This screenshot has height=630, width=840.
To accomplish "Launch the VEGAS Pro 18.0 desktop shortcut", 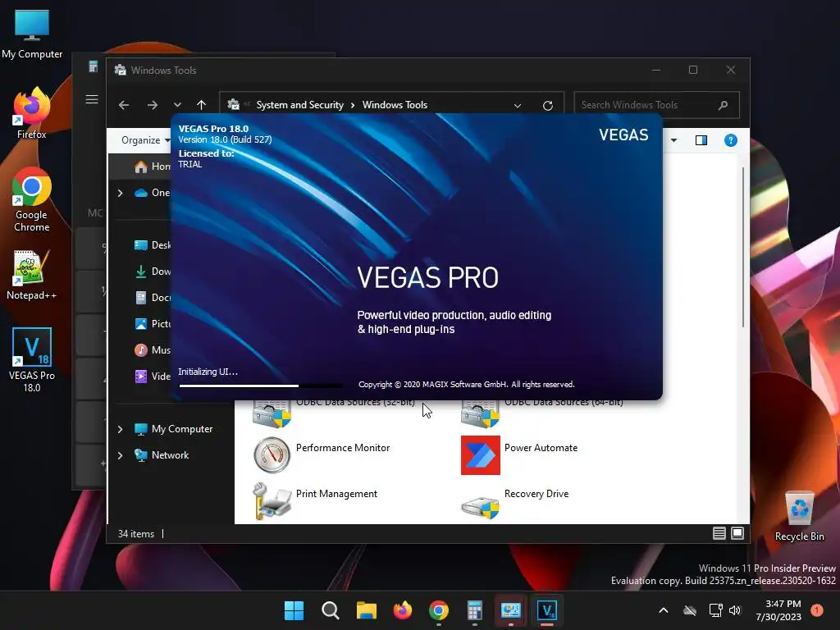I will coord(32,359).
